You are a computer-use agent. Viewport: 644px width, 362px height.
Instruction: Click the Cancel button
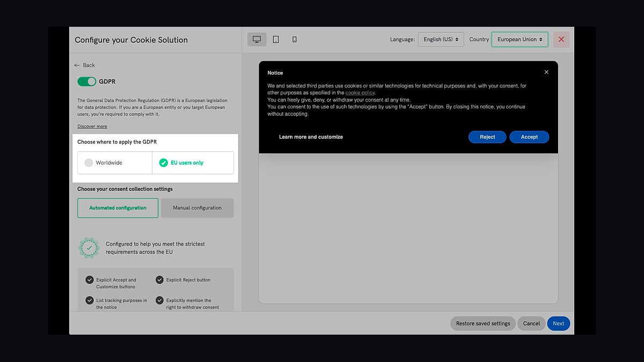(531, 323)
